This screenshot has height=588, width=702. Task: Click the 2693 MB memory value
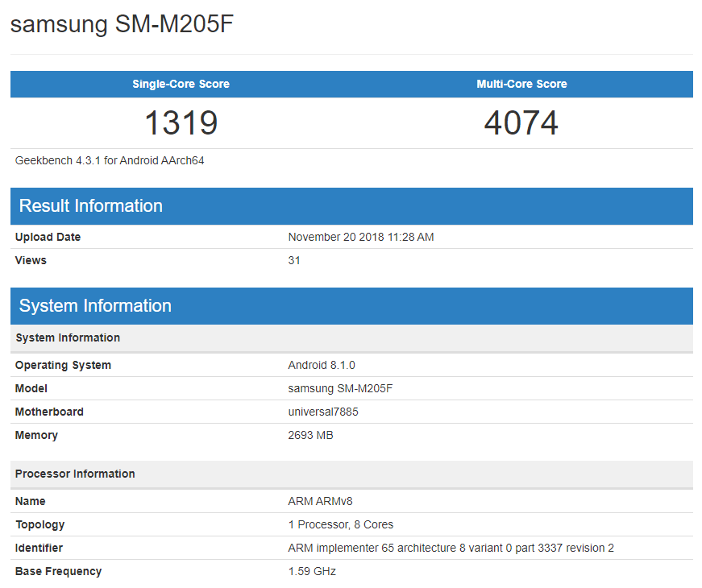coord(310,435)
